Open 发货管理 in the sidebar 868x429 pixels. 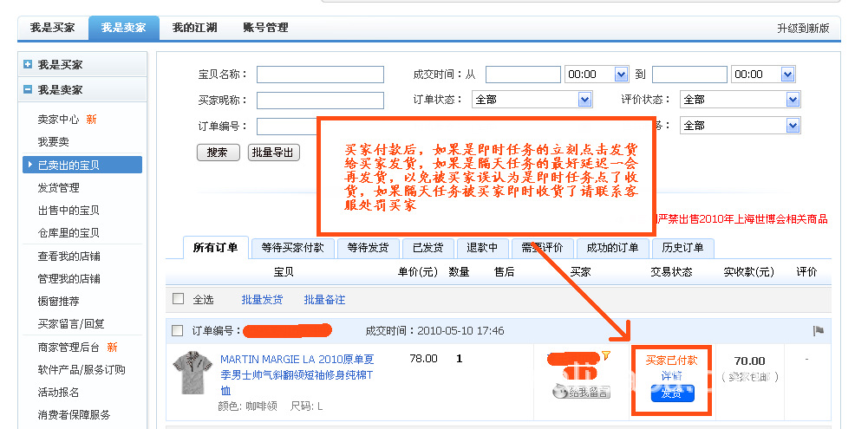click(58, 188)
